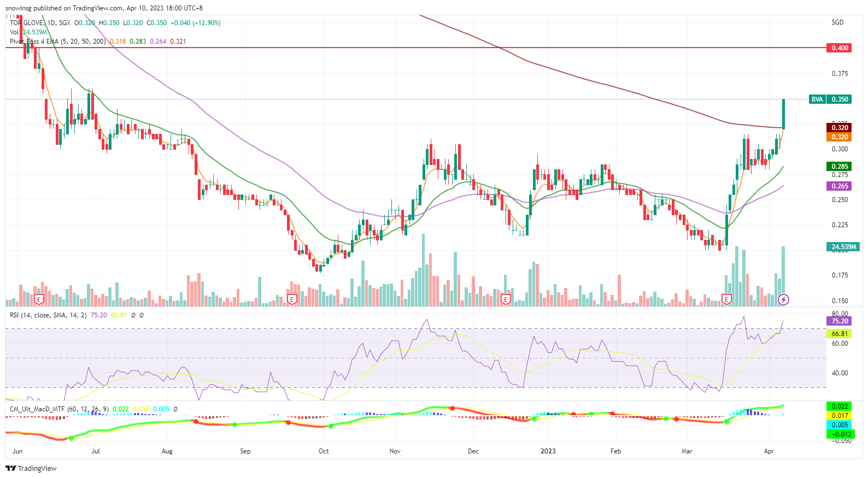Click the orange 0.318 EMA value in legend
Screen dimensions: 868x478
118,42
